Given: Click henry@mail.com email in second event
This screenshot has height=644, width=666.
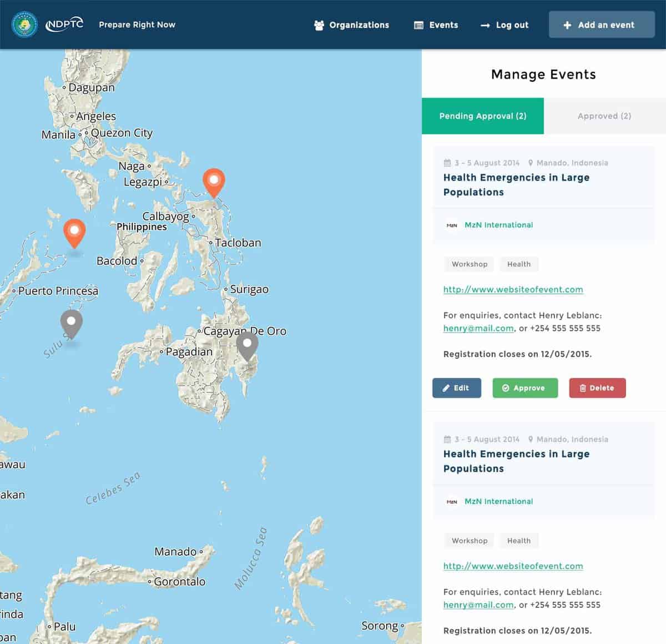Looking at the screenshot, I should pyautogui.click(x=478, y=605).
